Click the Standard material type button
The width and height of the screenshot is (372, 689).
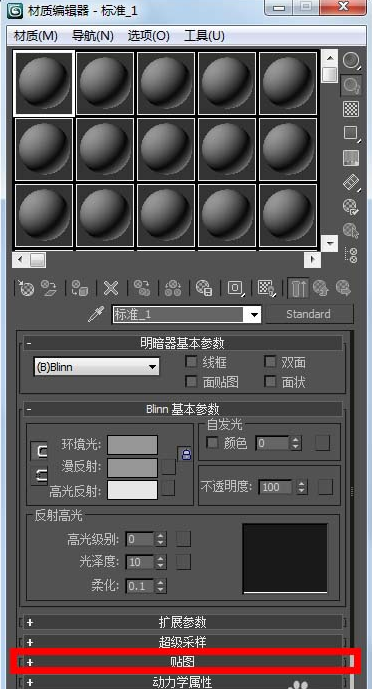point(309,314)
